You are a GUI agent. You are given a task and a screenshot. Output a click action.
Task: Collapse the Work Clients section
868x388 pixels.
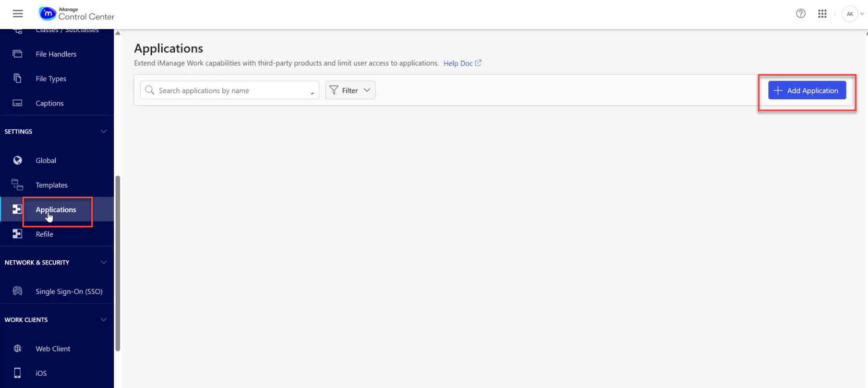coord(103,320)
